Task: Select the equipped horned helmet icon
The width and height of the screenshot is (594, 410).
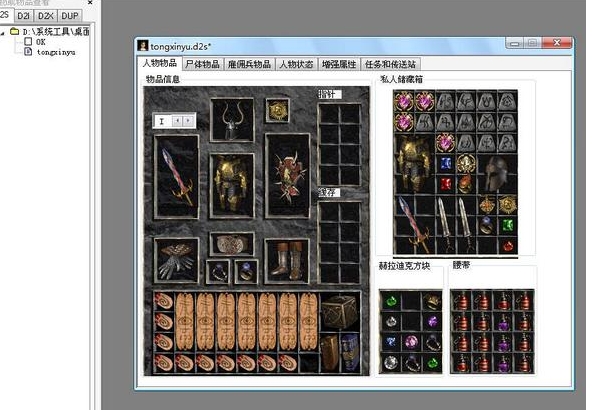Action: [x=232, y=120]
